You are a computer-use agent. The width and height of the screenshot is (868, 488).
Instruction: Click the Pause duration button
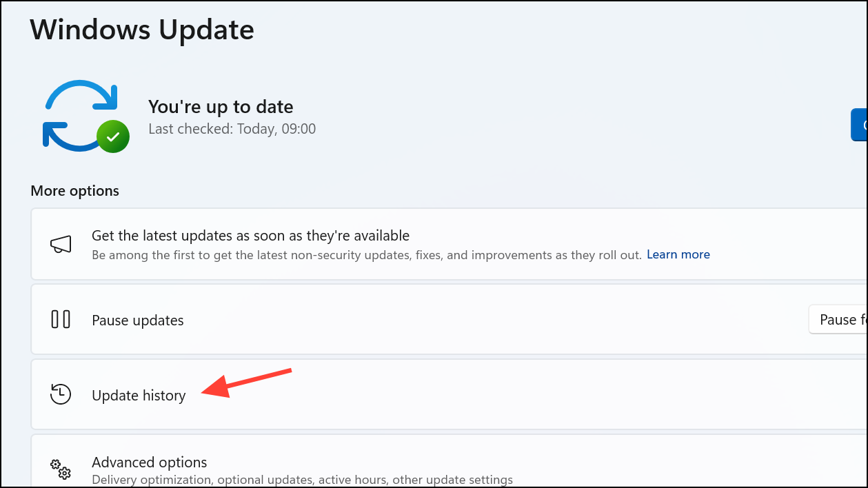(x=838, y=319)
